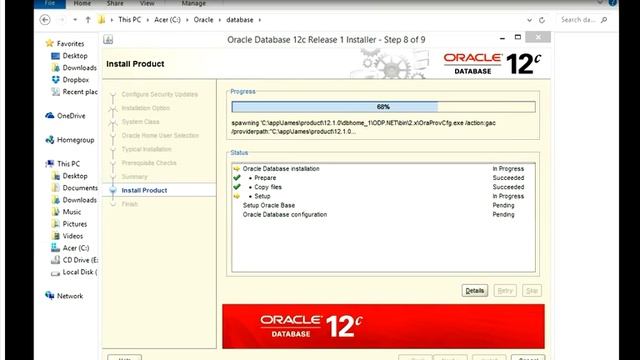This screenshot has height=360, width=640.
Task: Expand arrow after database breadcrumb
Action: click(259, 20)
